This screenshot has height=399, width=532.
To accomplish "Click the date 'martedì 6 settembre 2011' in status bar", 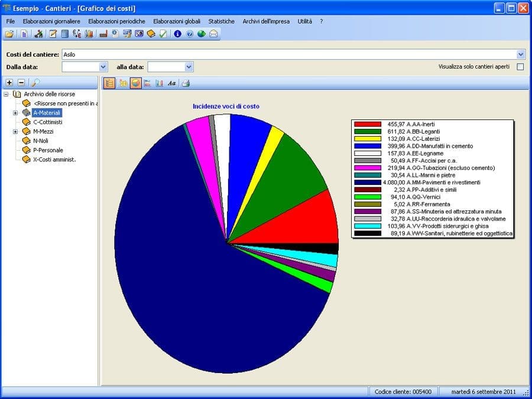I will point(484,392).
